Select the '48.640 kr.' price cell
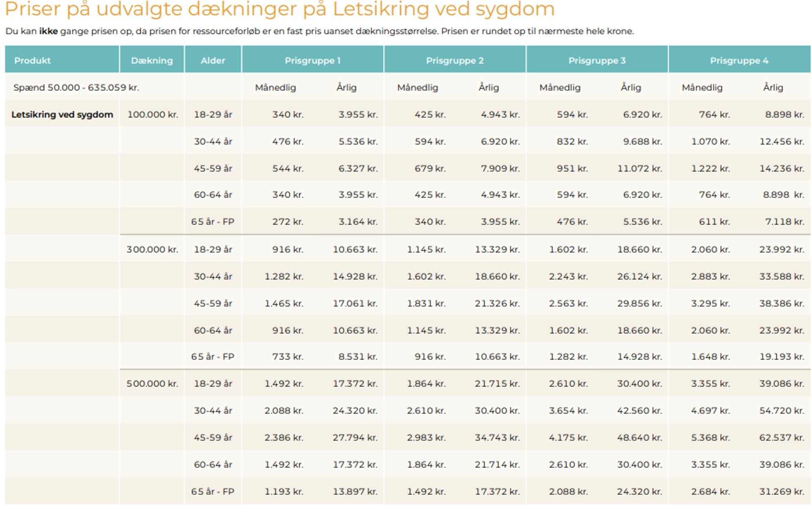This screenshot has height=505, width=812. click(x=639, y=437)
